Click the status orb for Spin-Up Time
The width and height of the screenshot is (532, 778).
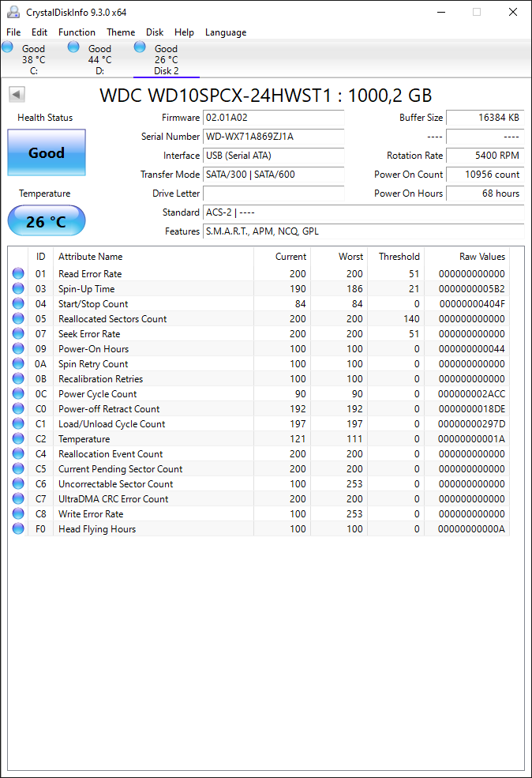(x=18, y=288)
